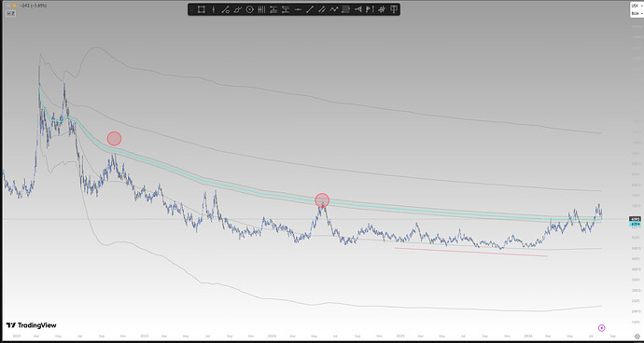Select the trend line tool
644x343 pixels.
310,9
